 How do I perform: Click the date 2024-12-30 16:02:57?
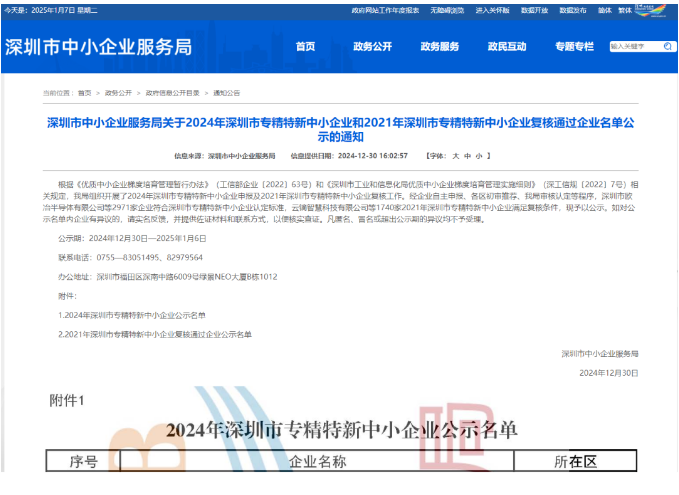pyautogui.click(x=373, y=156)
